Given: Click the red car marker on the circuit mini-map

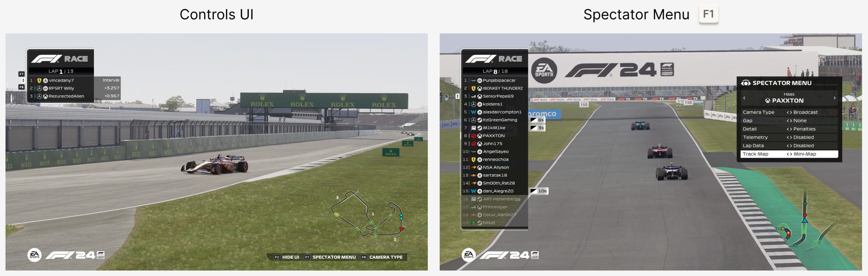Looking at the screenshot, I should click(x=401, y=229).
